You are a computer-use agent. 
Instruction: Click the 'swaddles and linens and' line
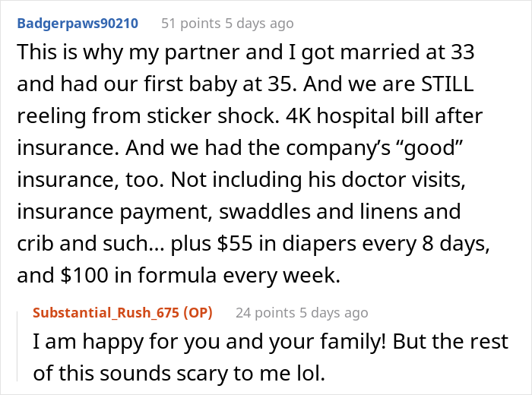[340, 211]
